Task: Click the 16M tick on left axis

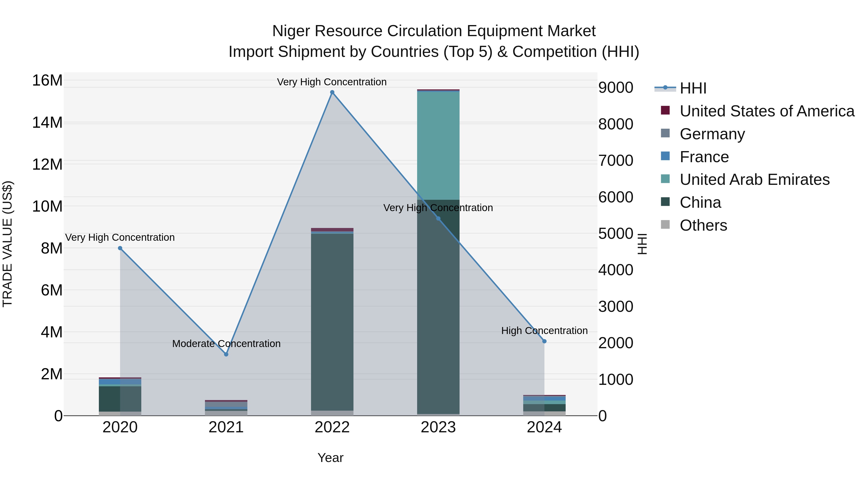Action: [47, 80]
